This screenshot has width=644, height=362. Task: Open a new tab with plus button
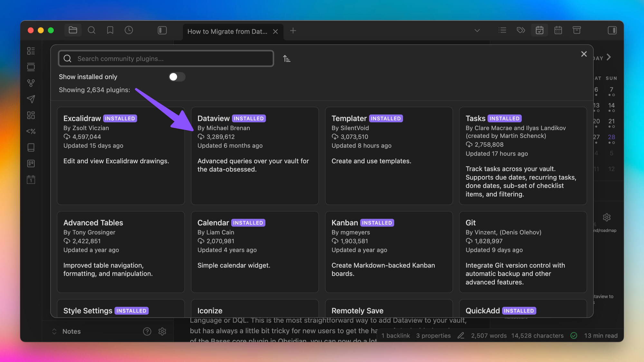point(293,31)
